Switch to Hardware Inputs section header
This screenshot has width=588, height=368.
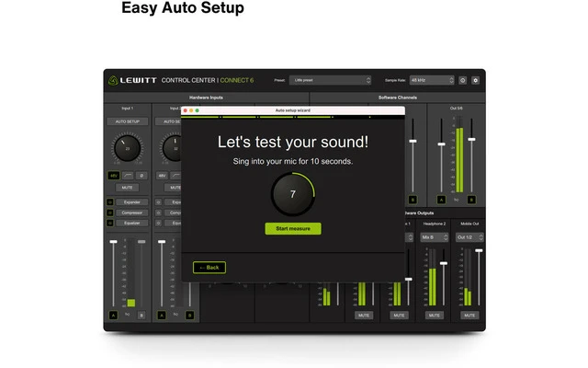coord(206,98)
